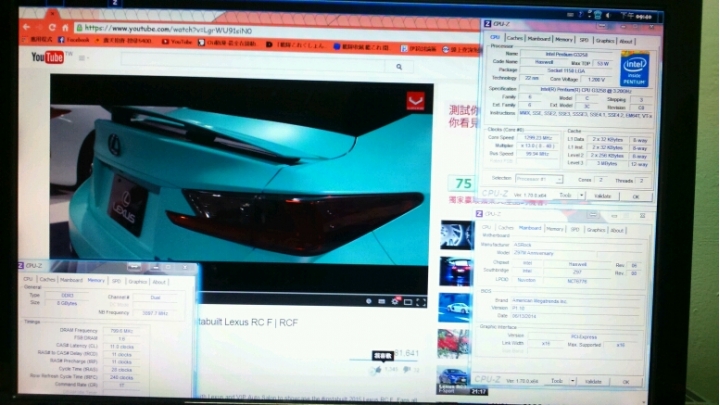The height and width of the screenshot is (405, 720).
Task: Select Graphics tab in top CPU-Z window
Action: (605, 41)
